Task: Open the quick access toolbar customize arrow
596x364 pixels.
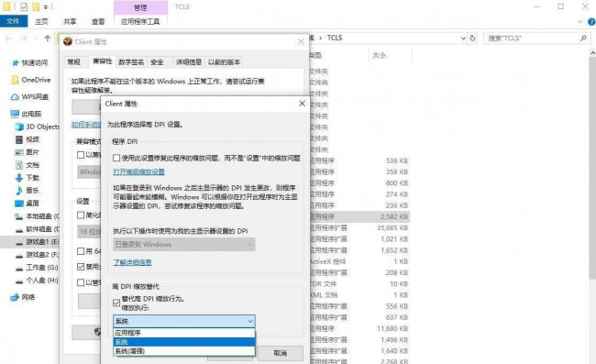Action: click(x=46, y=7)
